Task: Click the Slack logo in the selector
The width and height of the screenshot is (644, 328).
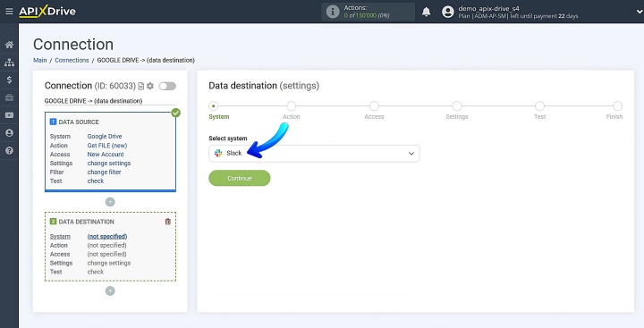Action: [x=218, y=153]
